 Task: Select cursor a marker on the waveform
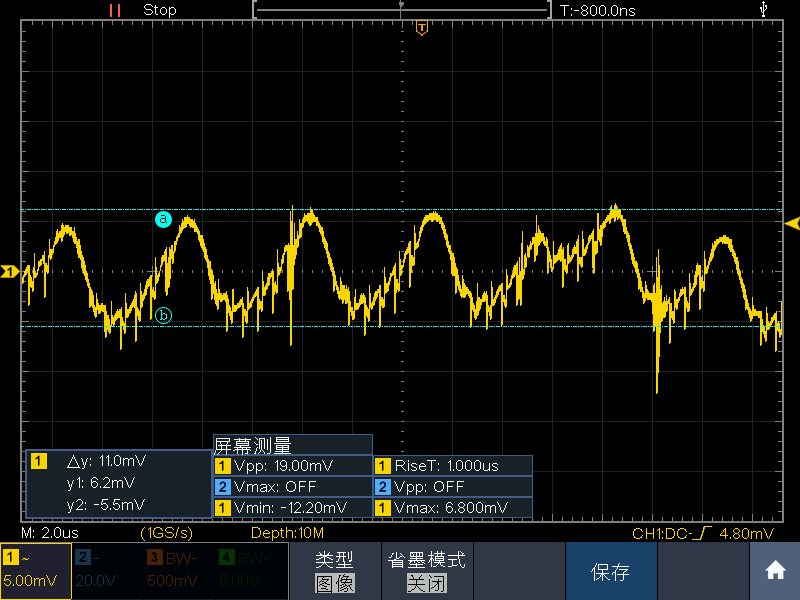pyautogui.click(x=163, y=219)
